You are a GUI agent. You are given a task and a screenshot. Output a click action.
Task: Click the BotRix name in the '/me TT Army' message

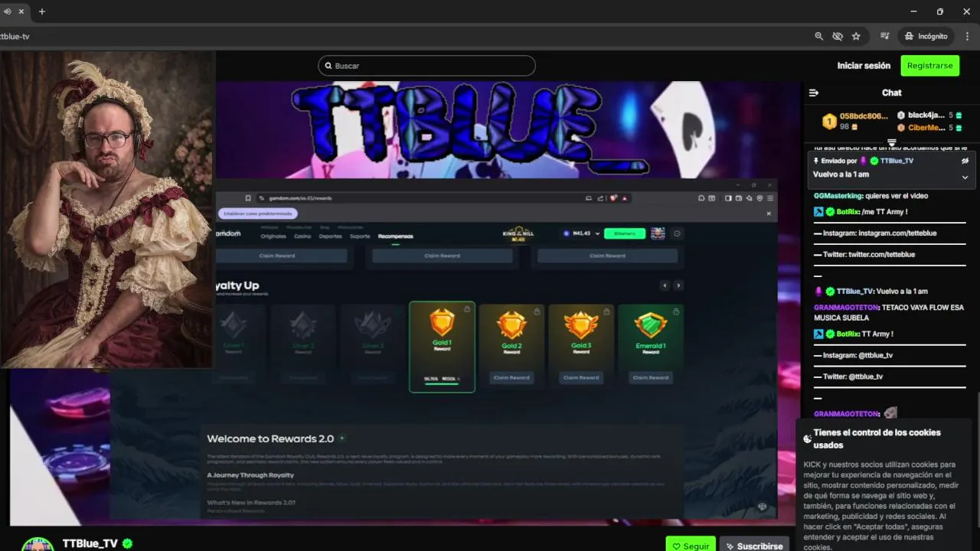coord(848,212)
